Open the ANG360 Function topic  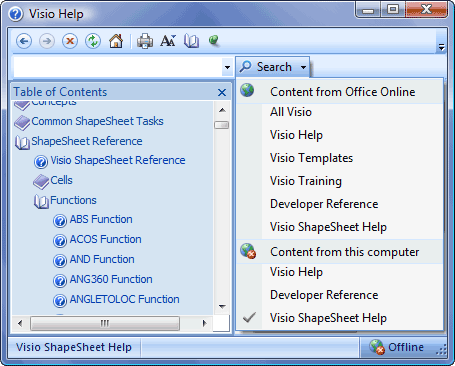111,279
